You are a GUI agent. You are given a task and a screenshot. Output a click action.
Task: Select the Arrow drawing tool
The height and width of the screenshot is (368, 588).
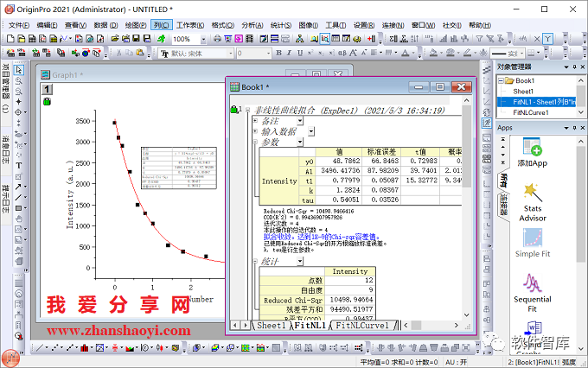click(18, 187)
